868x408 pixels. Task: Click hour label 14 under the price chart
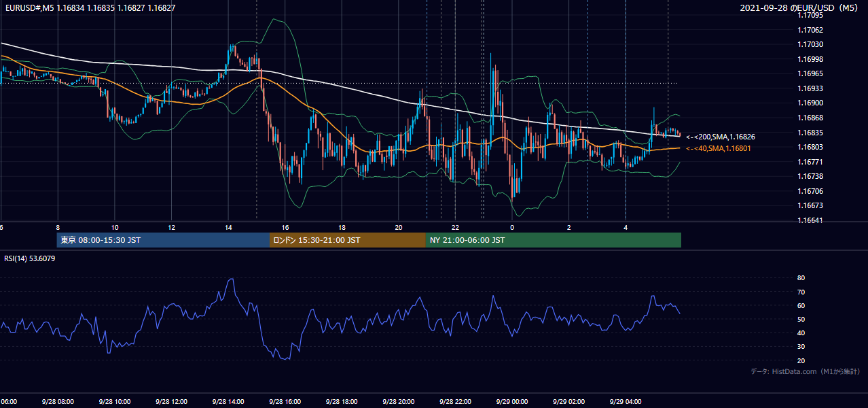click(x=228, y=227)
